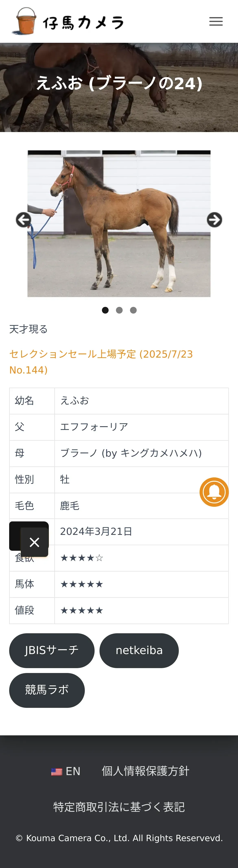Click the US flag icon
Image resolution: width=238 pixels, height=868 pixels.
(x=57, y=772)
